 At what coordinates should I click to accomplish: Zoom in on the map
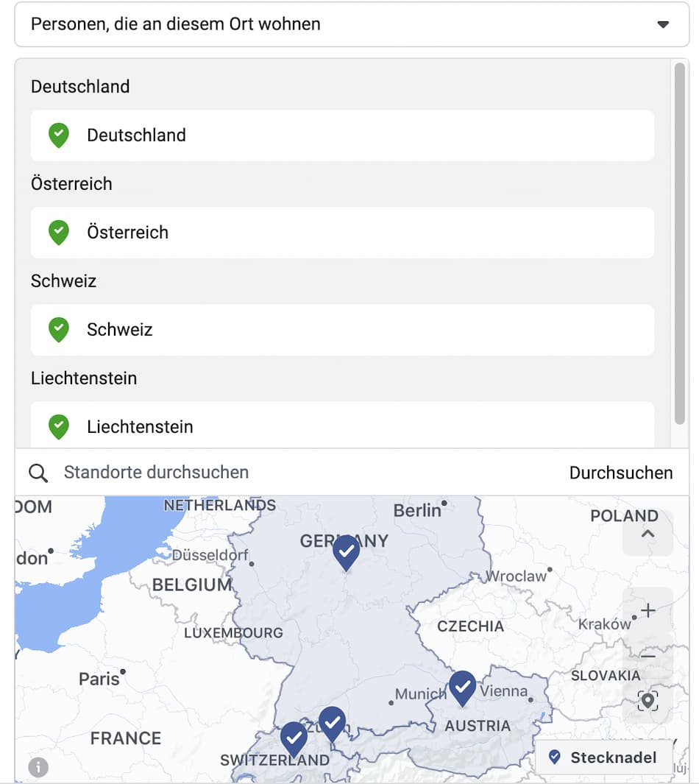(647, 610)
